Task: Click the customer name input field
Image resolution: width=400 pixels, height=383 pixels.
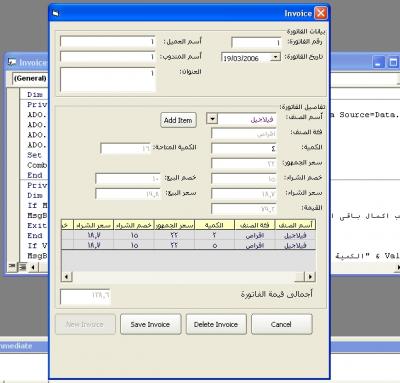Action: 108,41
